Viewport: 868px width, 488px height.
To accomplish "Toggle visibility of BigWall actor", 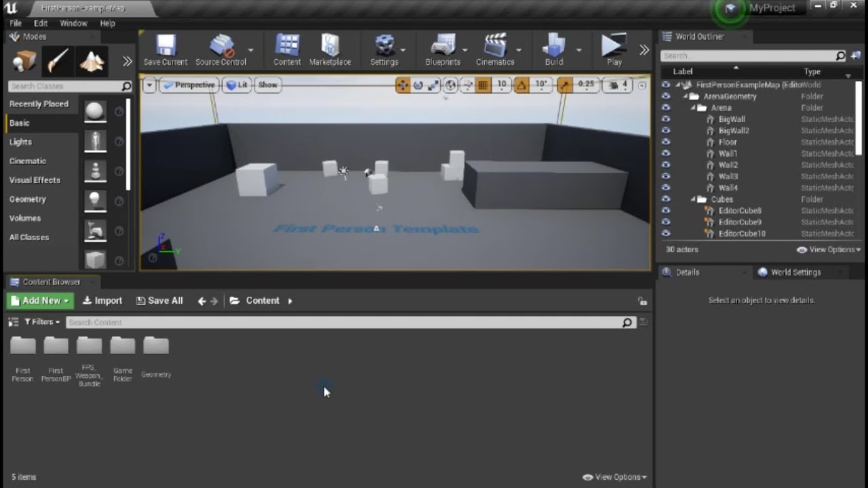I will 666,119.
